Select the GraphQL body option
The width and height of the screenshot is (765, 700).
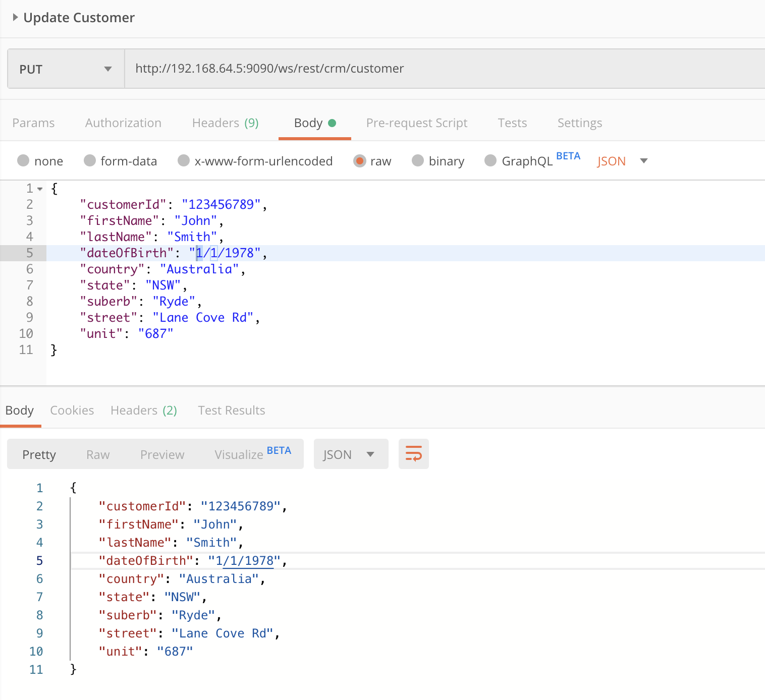pyautogui.click(x=490, y=161)
